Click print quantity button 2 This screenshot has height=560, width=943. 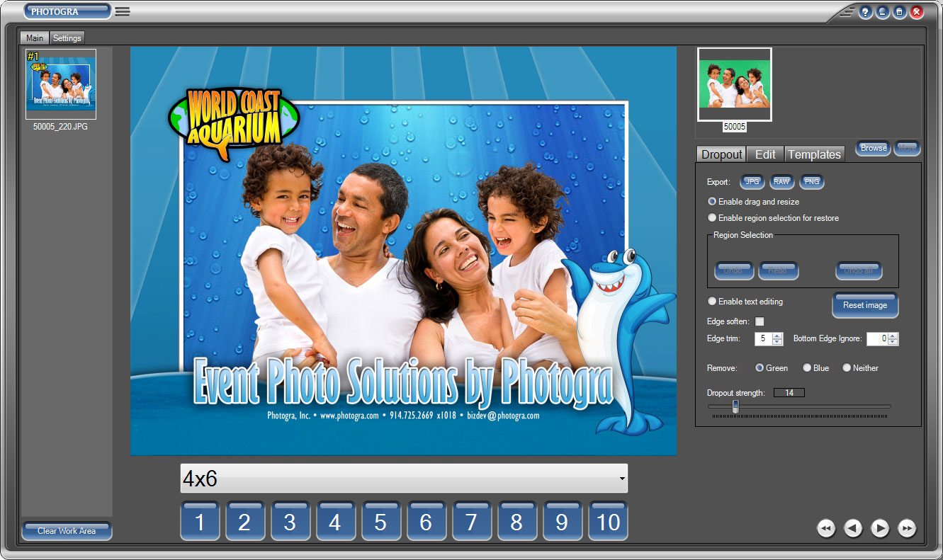[x=245, y=522]
